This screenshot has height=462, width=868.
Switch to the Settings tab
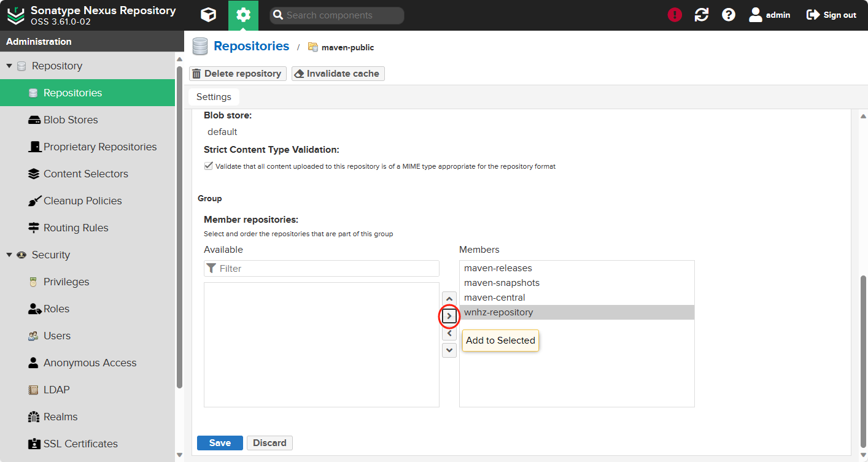[214, 97]
